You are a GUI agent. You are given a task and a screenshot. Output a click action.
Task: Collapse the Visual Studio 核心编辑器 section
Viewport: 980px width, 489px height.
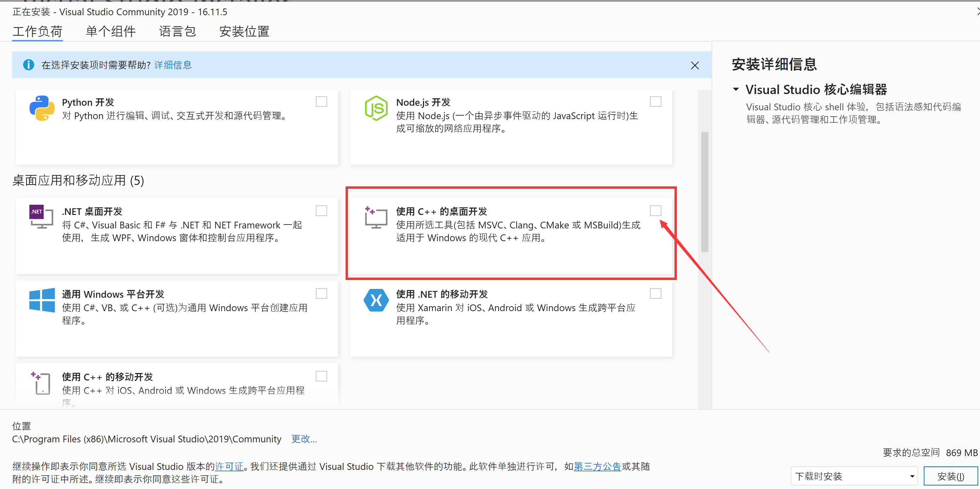(x=736, y=89)
